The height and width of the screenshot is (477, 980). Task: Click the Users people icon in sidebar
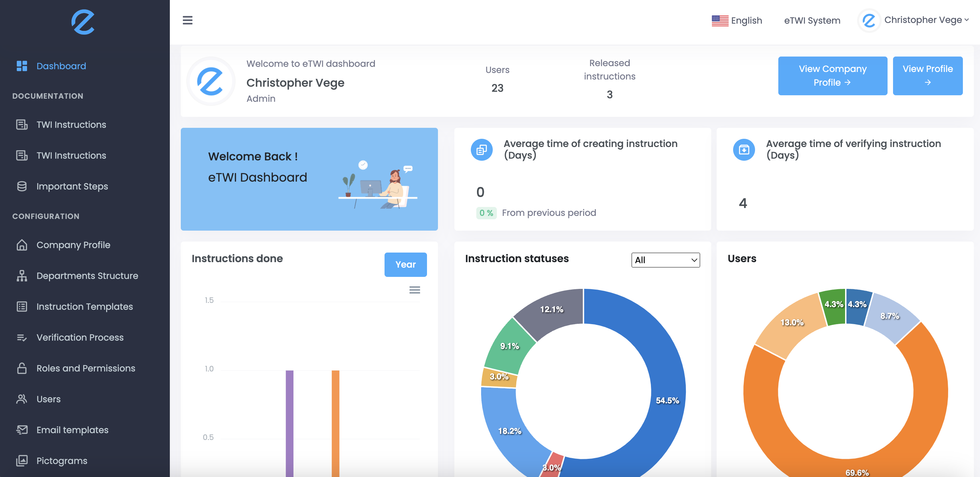tap(22, 399)
